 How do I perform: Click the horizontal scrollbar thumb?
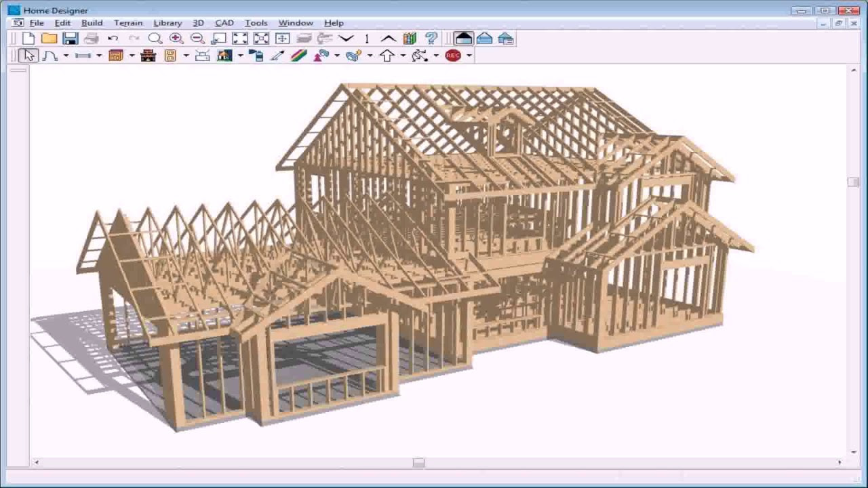(418, 462)
